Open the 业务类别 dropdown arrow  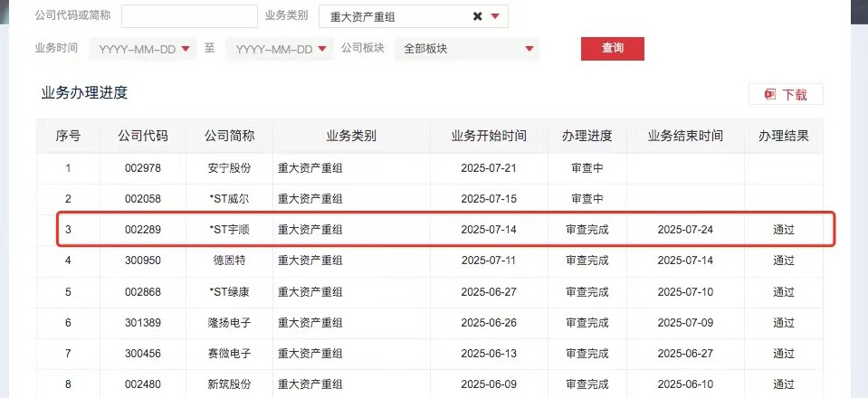click(495, 16)
